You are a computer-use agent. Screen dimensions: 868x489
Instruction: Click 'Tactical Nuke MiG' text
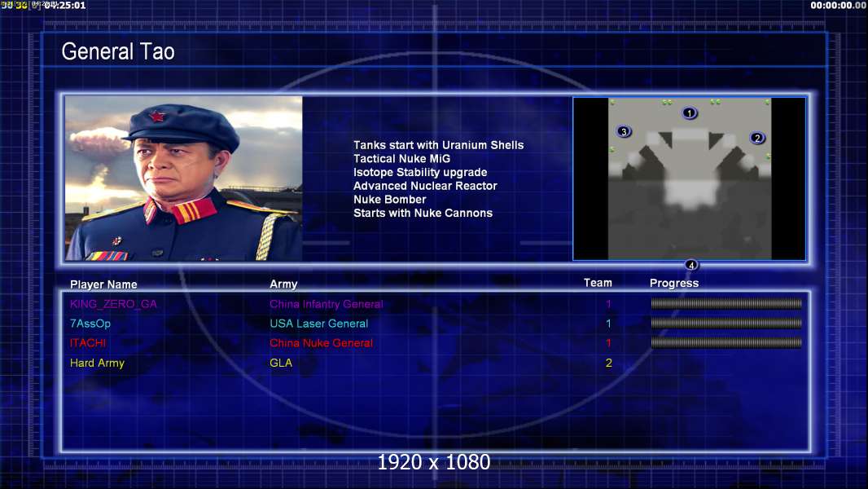coord(402,158)
